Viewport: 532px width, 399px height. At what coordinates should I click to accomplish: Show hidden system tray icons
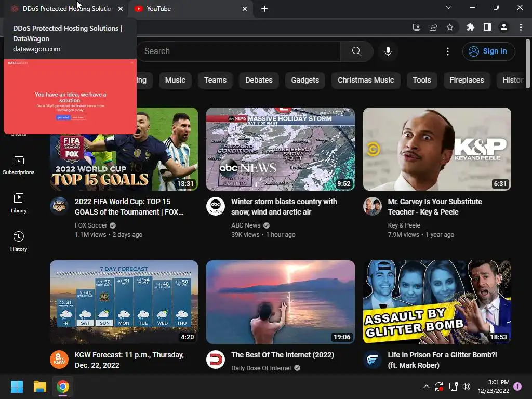pos(426,387)
